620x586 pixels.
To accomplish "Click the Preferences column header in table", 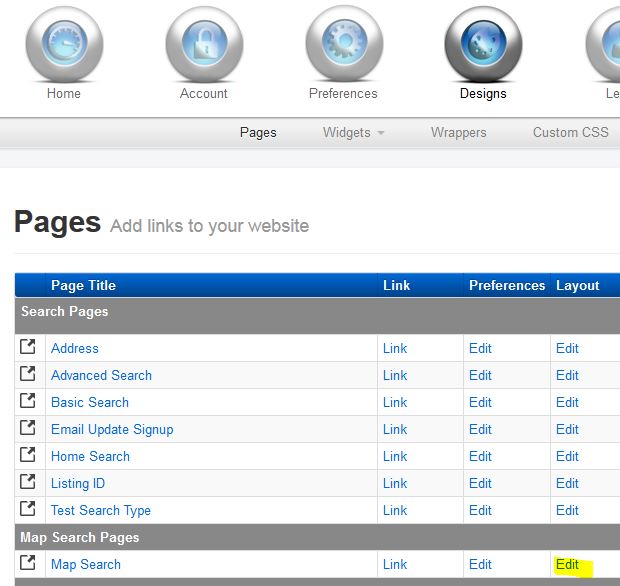I will point(507,285).
